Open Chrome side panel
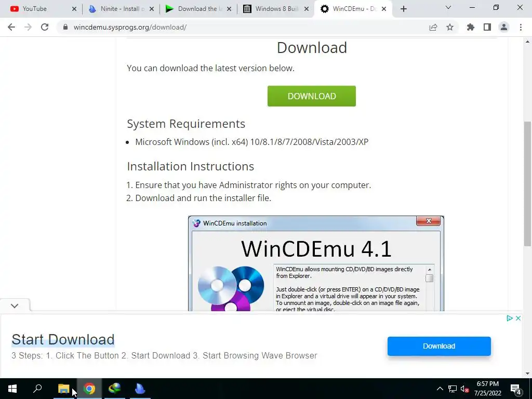 point(487,27)
